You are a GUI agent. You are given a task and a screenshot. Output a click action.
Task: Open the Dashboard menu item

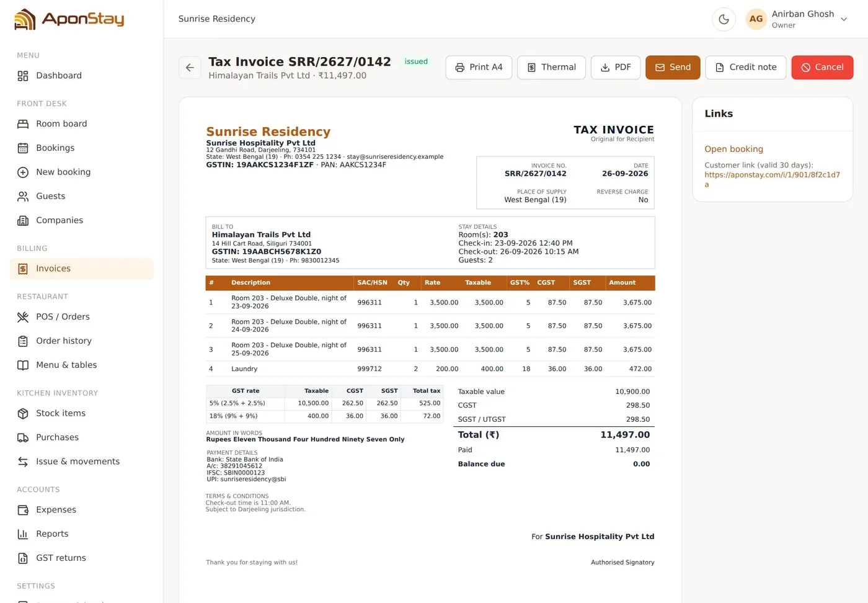[x=82, y=76]
